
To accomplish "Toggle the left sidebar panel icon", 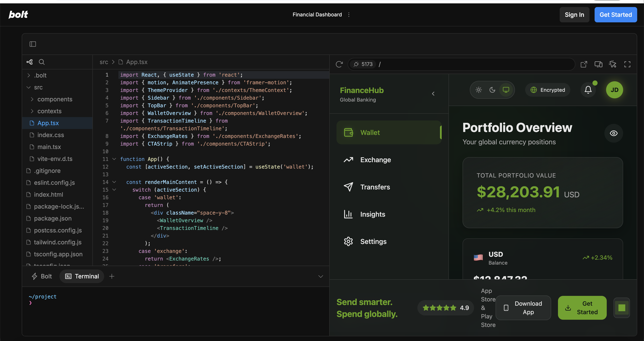I will [x=33, y=44].
